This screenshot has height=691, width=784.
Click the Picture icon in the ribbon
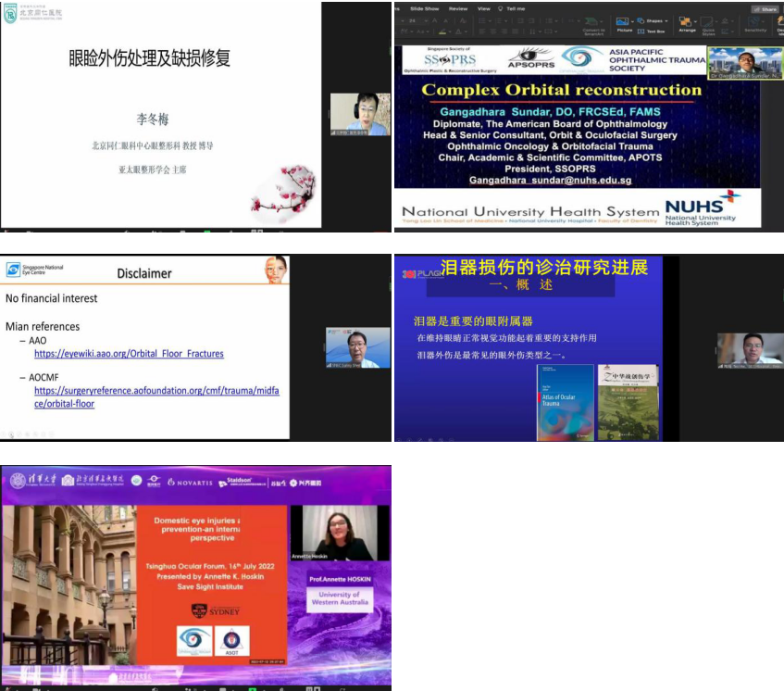(x=623, y=22)
